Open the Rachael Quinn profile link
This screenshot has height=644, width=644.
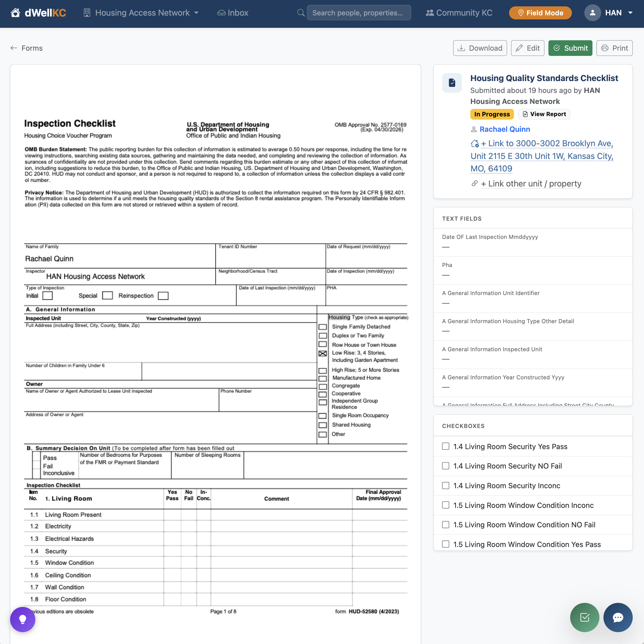[505, 129]
